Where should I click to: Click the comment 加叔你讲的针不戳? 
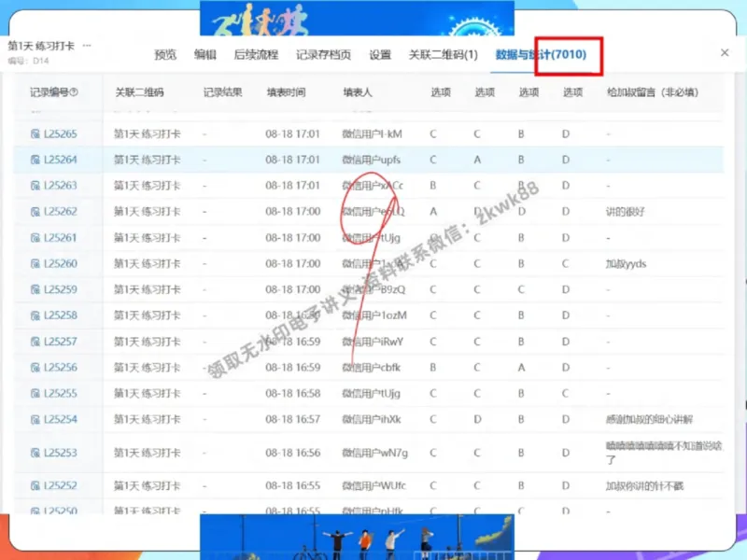click(x=644, y=485)
